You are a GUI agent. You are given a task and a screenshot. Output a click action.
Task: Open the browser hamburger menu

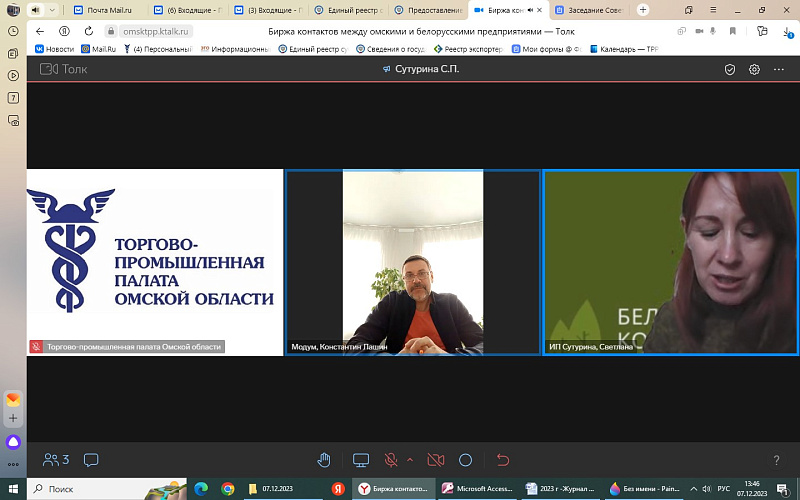pyautogui.click(x=713, y=10)
